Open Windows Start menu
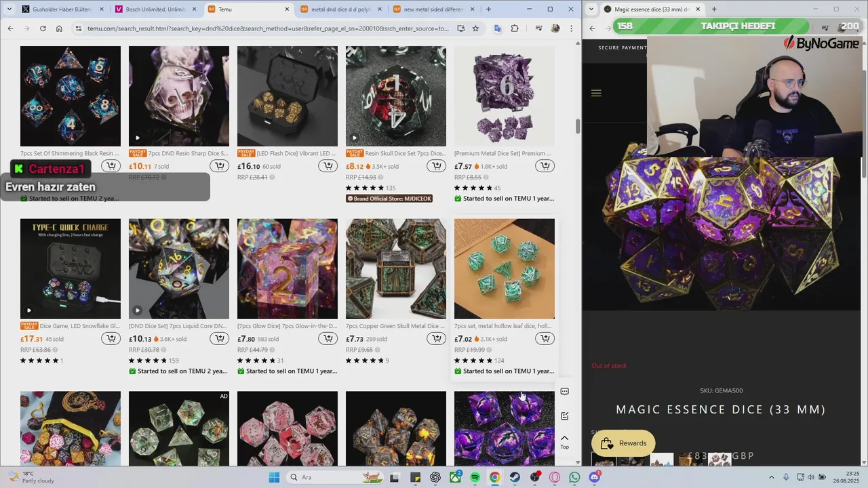This screenshot has width=868, height=488. [x=274, y=477]
